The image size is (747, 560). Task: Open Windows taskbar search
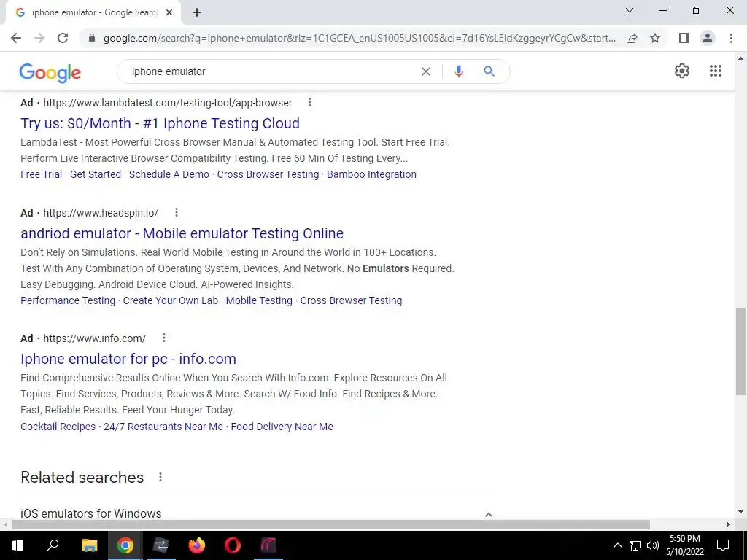(53, 545)
